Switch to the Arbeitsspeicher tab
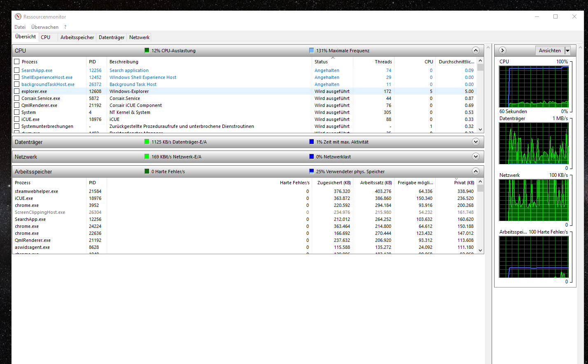Viewport: 588px width, 364px height. point(77,37)
